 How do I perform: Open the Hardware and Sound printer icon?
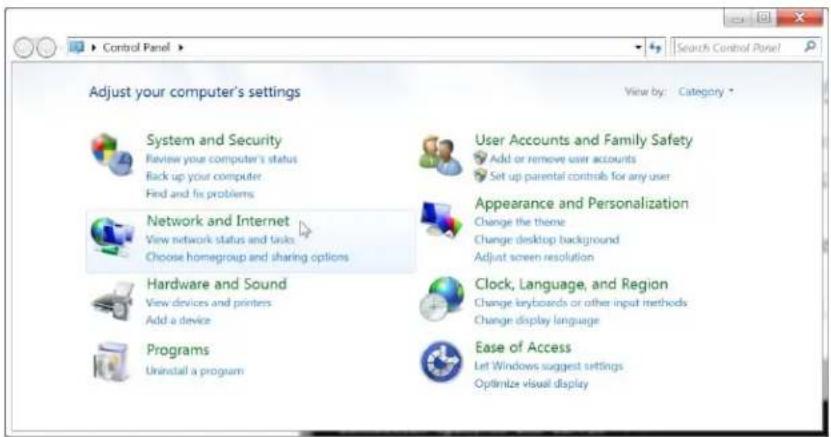click(113, 301)
